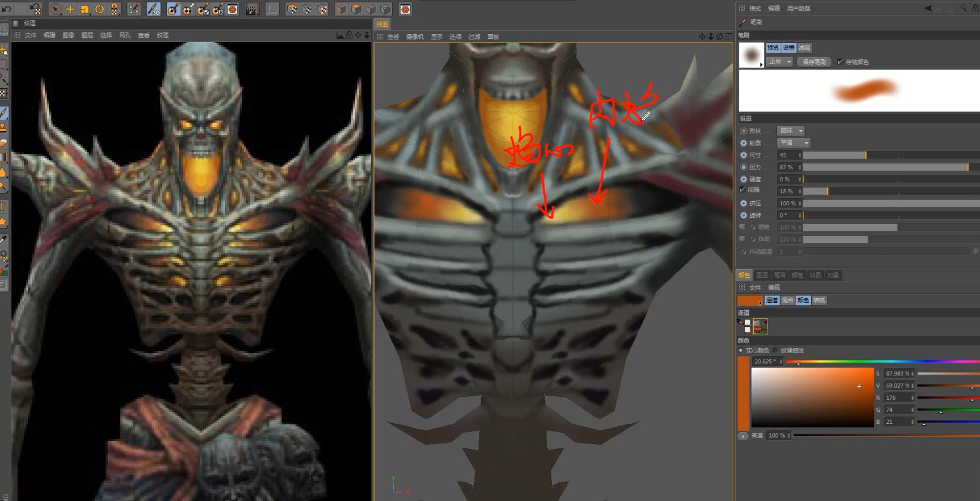
Task: Toggle the 尺寸 pen-pressure circle button
Action: coord(744,155)
